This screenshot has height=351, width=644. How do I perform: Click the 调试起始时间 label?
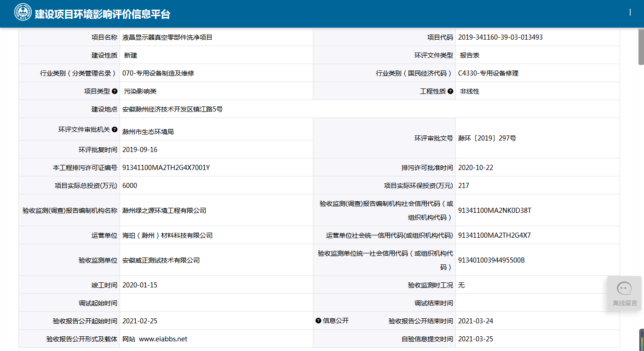98,303
